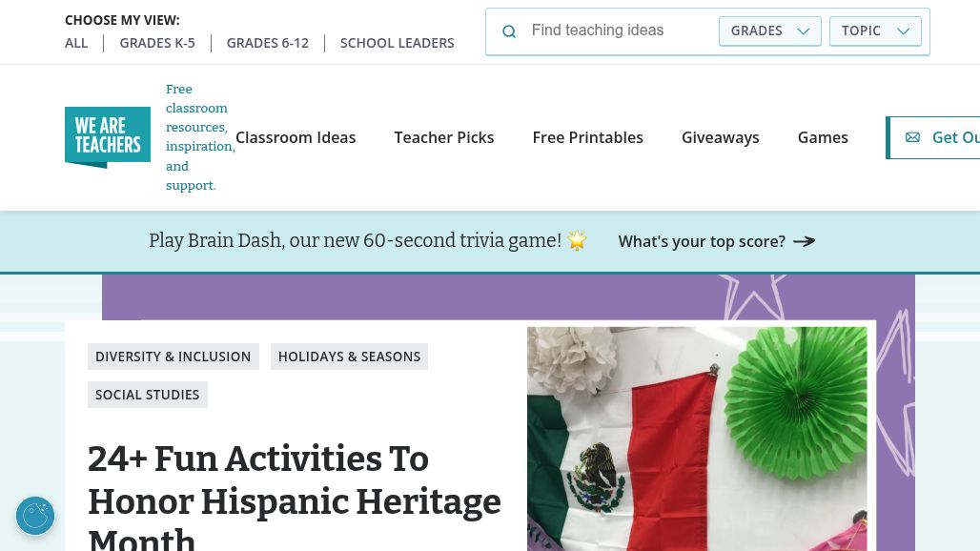This screenshot has width=980, height=551.
Task: Open Teacher Picks menu
Action: tap(443, 137)
